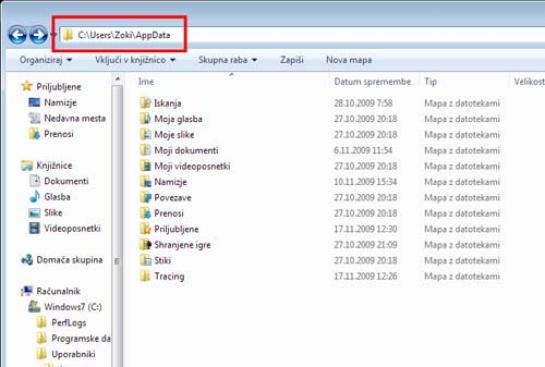Select the Moji dokumenti folder icon

[x=146, y=150]
